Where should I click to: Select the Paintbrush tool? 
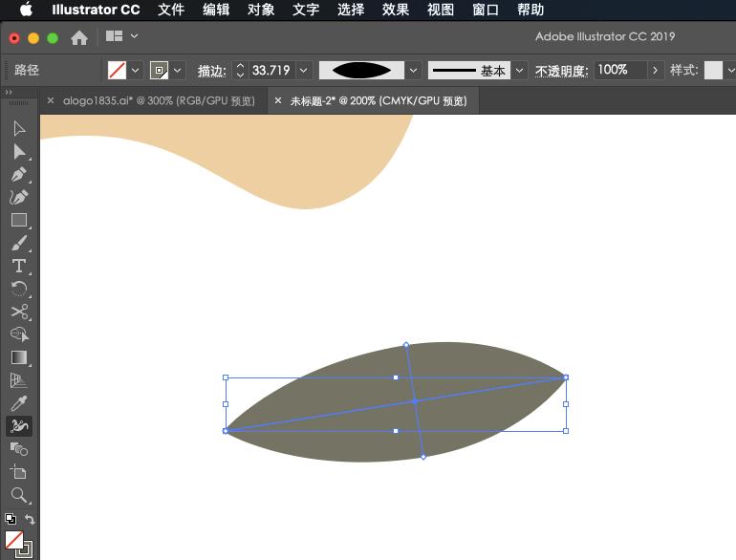19,243
